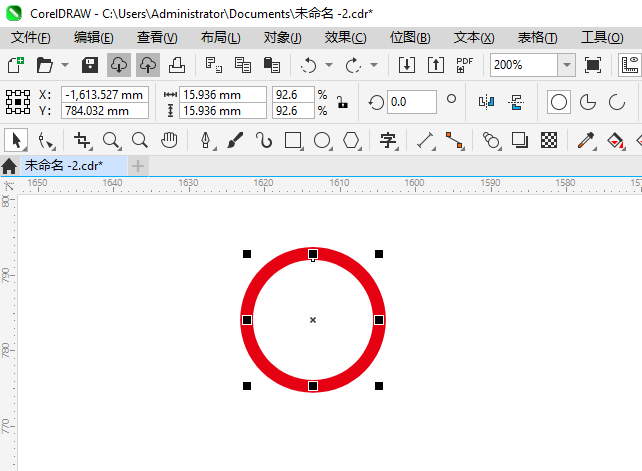Viewport: 642px width, 471px height.
Task: Toggle the show rulers icon
Action: pos(630,65)
